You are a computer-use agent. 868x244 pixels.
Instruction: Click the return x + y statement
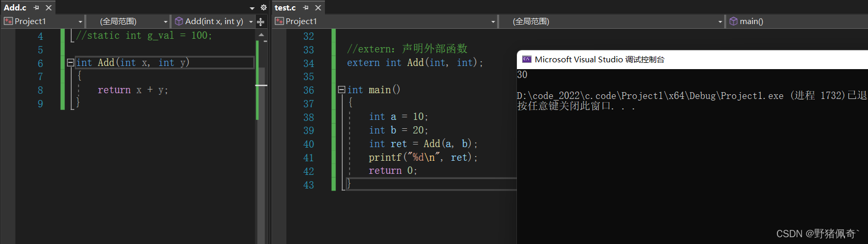132,90
